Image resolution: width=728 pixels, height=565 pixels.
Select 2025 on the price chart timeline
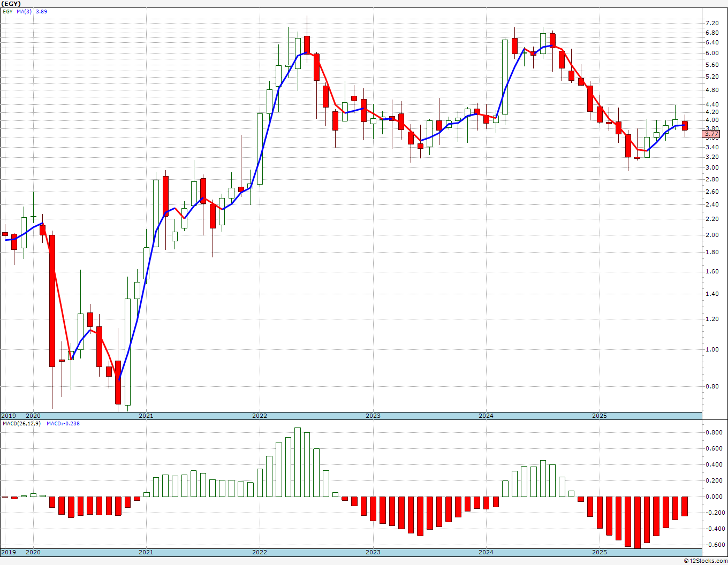coord(600,416)
